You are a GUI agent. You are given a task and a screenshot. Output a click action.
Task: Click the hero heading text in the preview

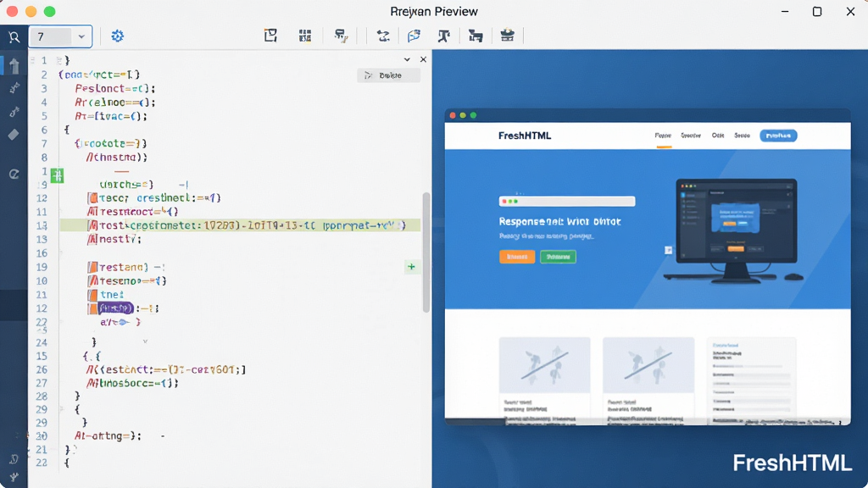[x=559, y=221]
